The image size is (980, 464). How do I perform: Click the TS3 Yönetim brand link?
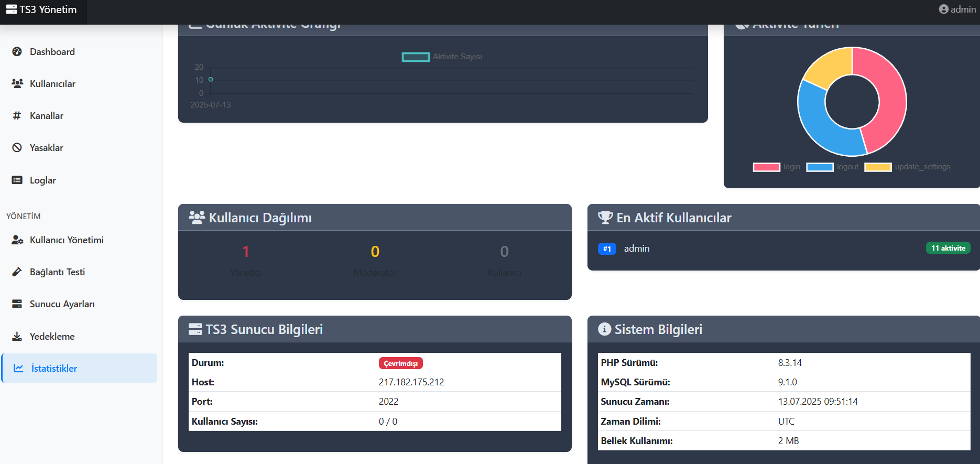click(41, 9)
